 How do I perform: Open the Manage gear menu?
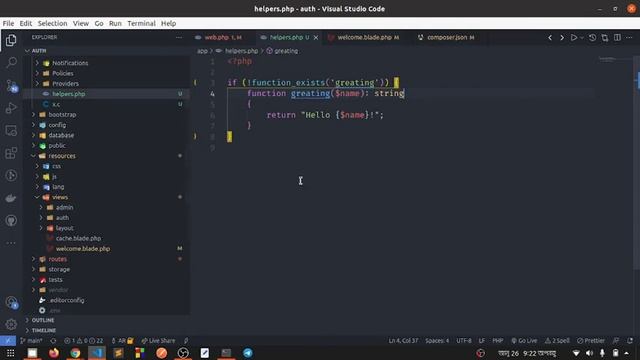click(11, 324)
